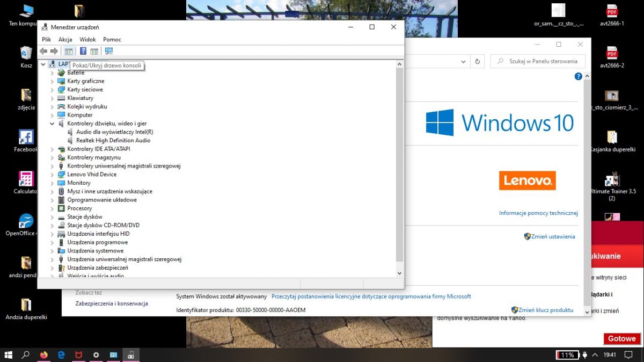Click the Szukaj w Panelu sterowania search field
Viewport: 644px width, 362px height.
(x=538, y=61)
